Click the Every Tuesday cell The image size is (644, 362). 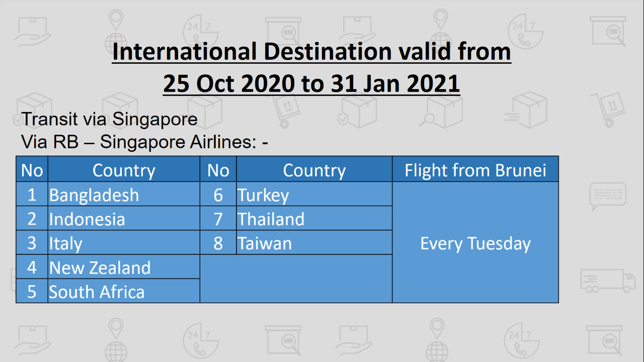tap(475, 242)
